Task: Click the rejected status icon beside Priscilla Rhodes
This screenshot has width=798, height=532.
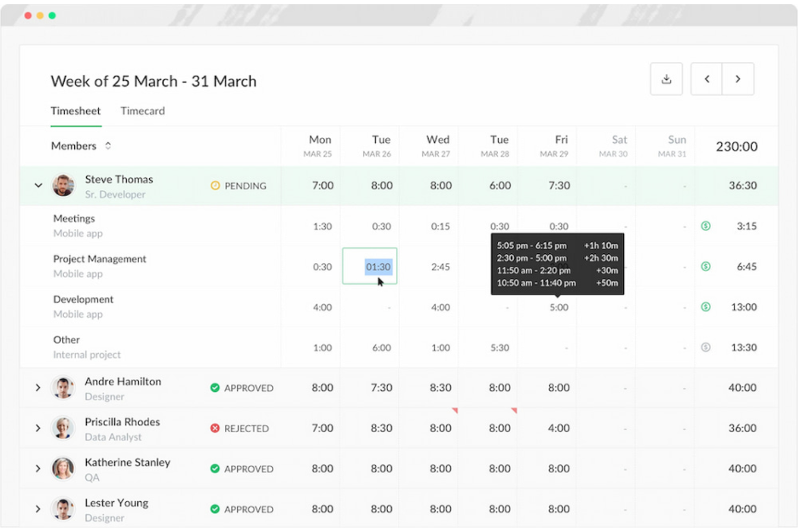Action: [215, 428]
